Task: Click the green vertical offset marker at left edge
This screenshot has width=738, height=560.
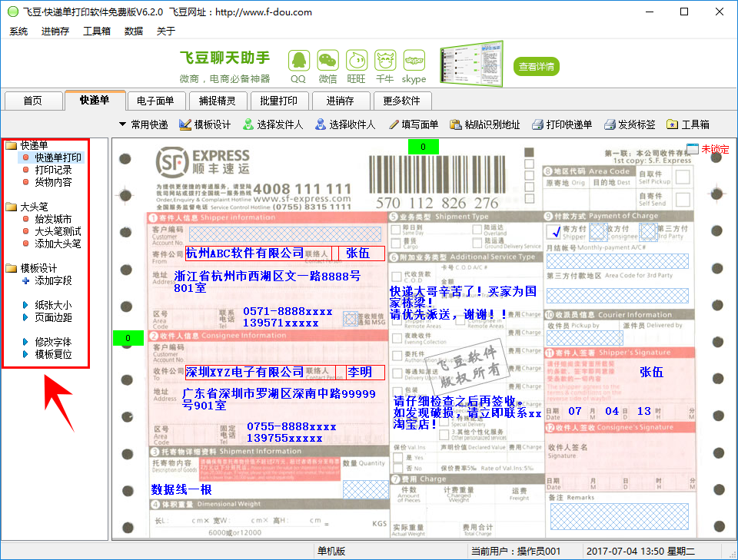Action: (128, 338)
